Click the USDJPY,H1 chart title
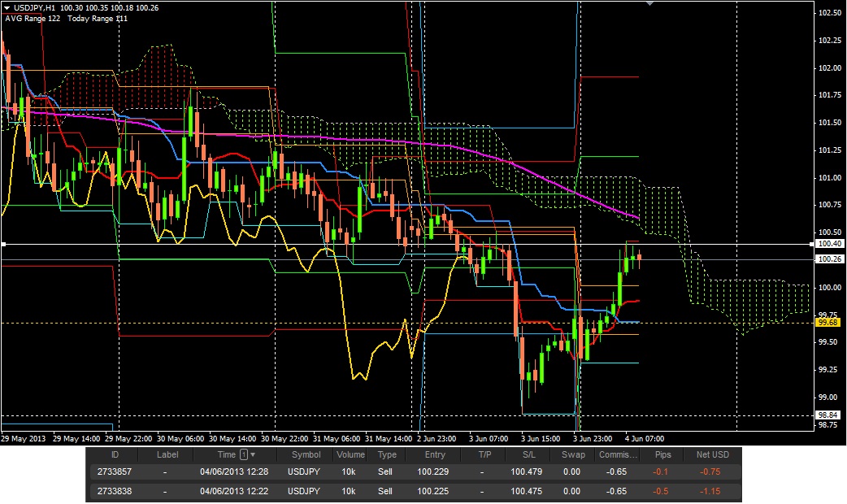The height and width of the screenshot is (504, 847). (34, 8)
